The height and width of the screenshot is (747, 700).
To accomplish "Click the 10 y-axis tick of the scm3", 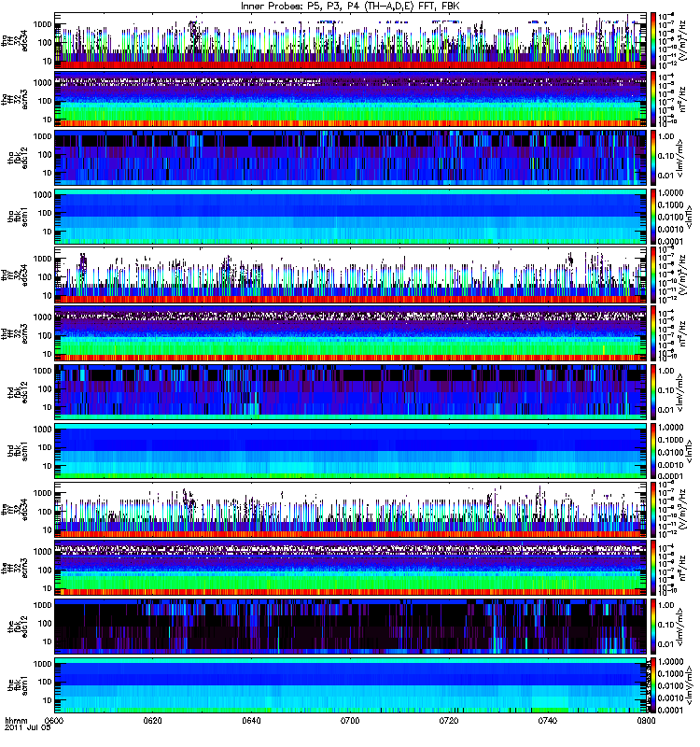I will (x=48, y=589).
